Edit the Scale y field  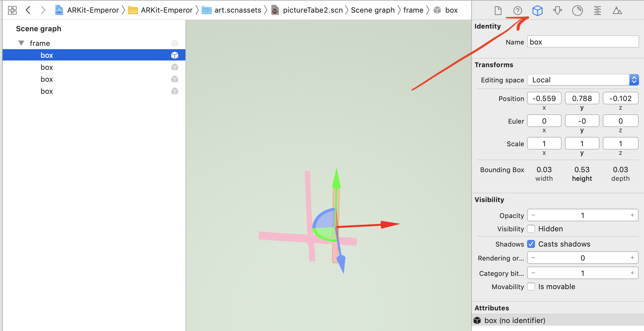[582, 144]
